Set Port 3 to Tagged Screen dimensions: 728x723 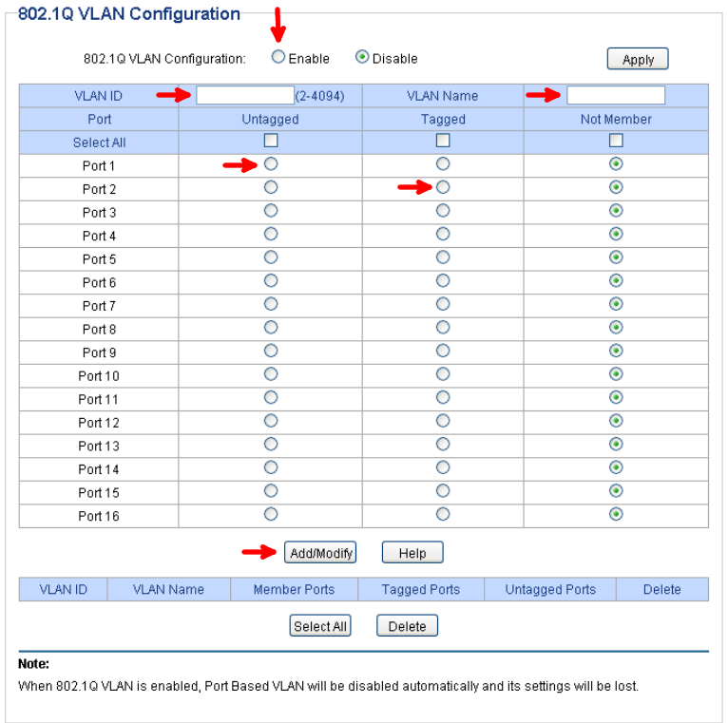pos(443,211)
